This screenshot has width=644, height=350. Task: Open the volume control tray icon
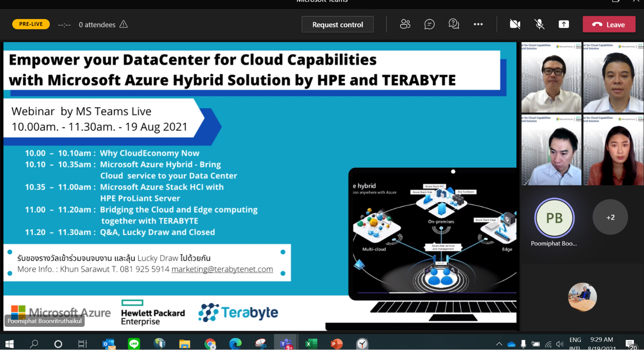(x=560, y=344)
